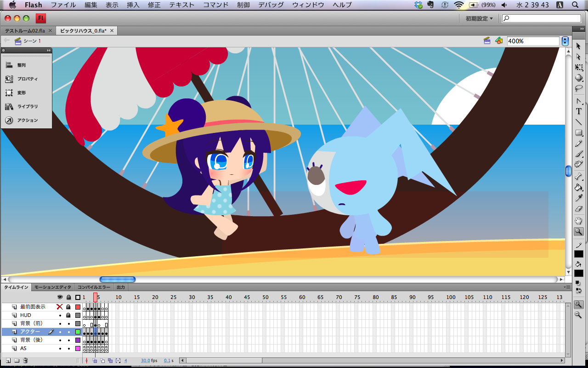Lock the 背景（後） layer
Screen dimensions: 588x368
pyautogui.click(x=68, y=340)
